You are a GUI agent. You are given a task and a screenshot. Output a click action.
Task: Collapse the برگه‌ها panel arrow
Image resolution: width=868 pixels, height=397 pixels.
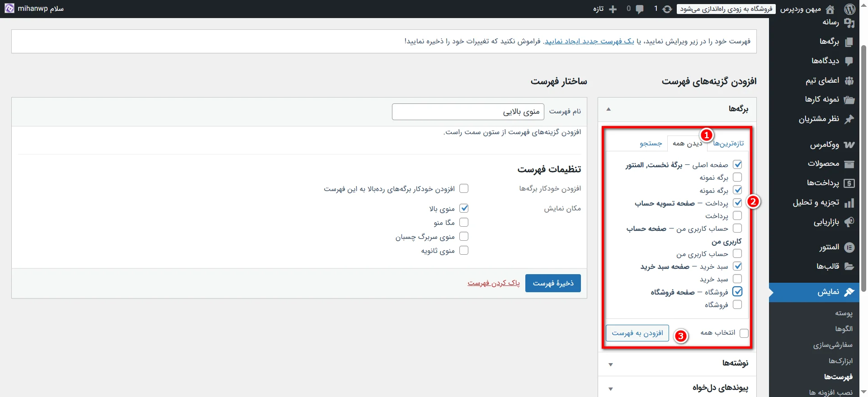coord(609,109)
